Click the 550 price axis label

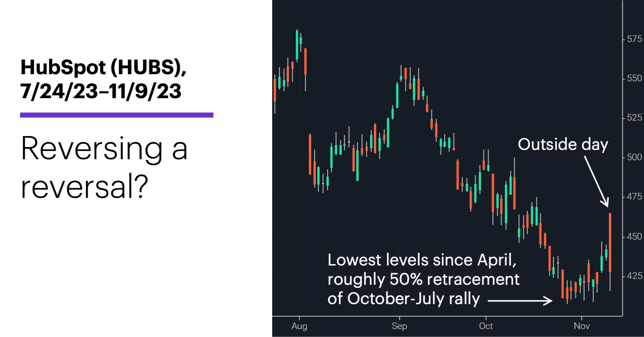coord(634,78)
